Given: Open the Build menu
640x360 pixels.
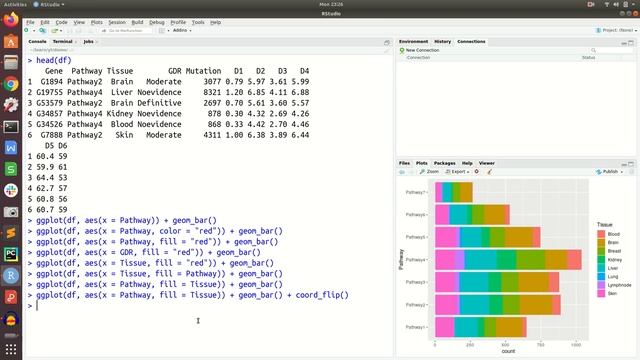Looking at the screenshot, I should (x=138, y=22).
